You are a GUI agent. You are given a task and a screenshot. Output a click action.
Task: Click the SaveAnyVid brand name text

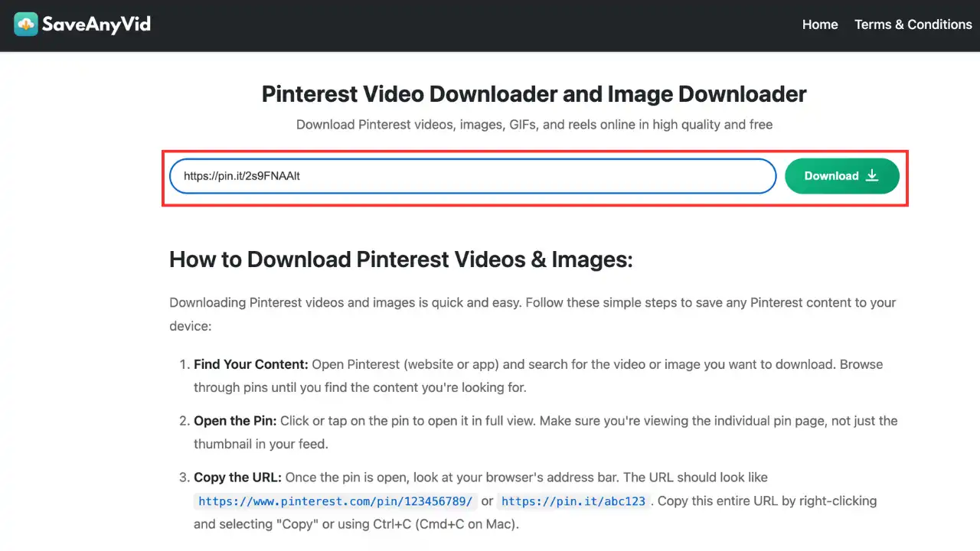[96, 24]
